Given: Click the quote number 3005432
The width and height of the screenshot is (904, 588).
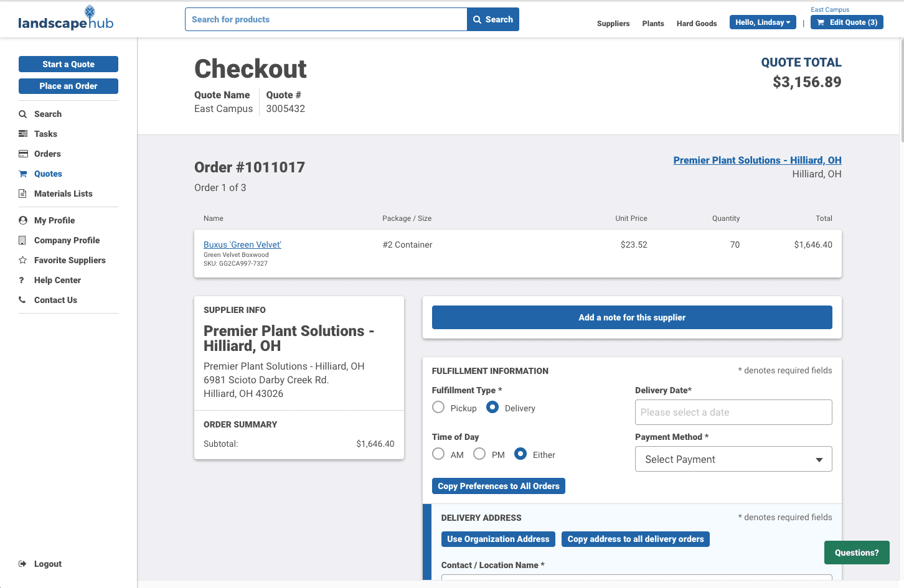Looking at the screenshot, I should [285, 108].
